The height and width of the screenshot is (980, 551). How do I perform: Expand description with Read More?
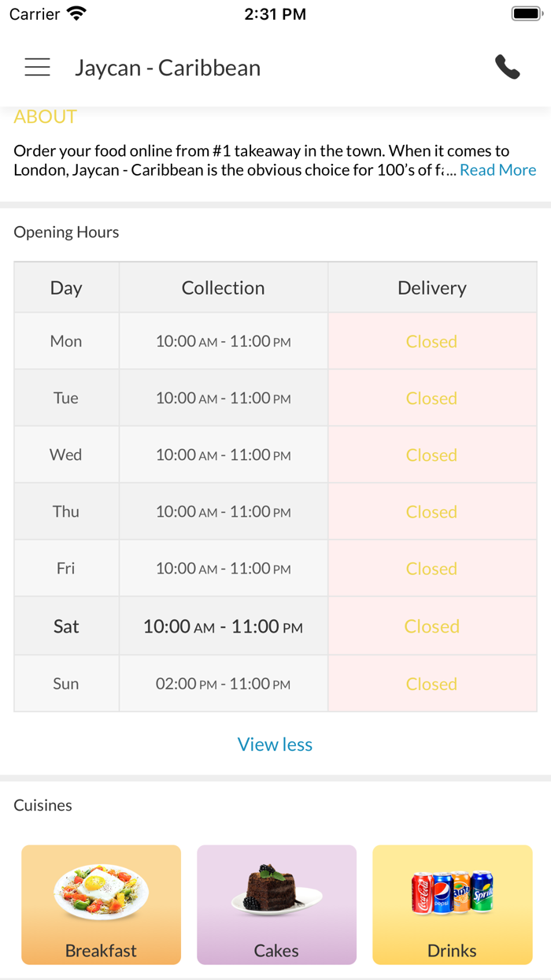[497, 170]
